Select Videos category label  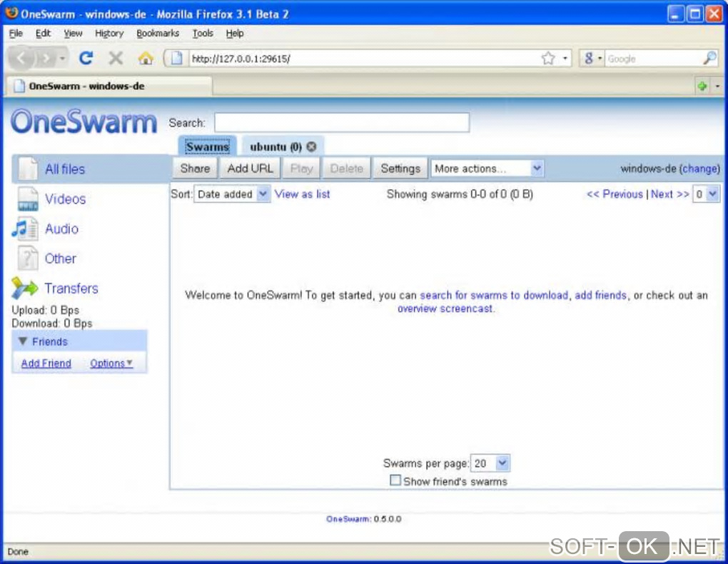[66, 199]
